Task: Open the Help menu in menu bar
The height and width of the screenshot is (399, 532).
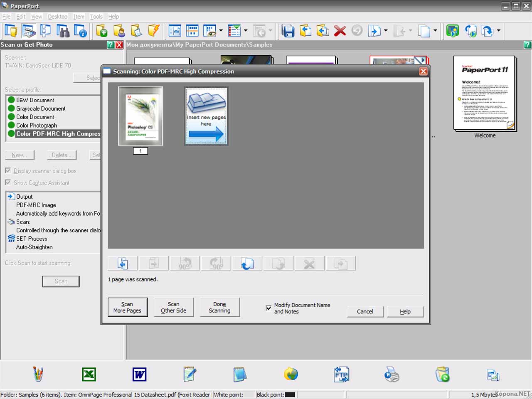Action: 113,17
